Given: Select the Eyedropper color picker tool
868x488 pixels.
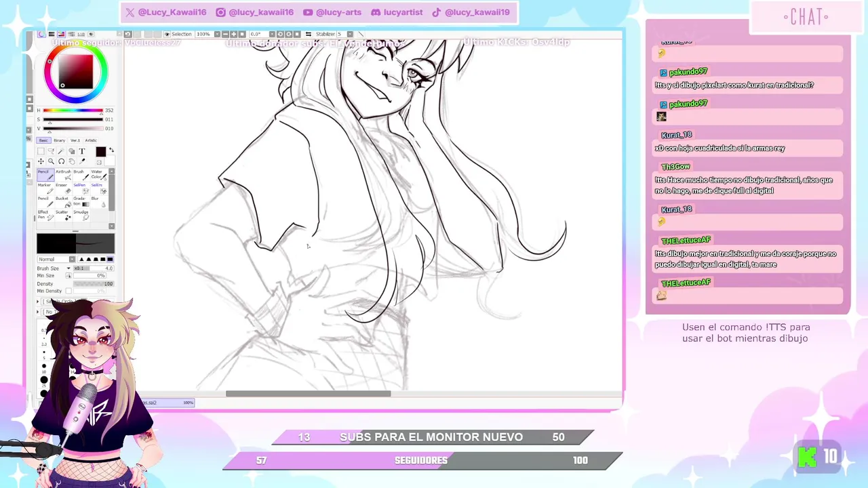Looking at the screenshot, I should 82,161.
